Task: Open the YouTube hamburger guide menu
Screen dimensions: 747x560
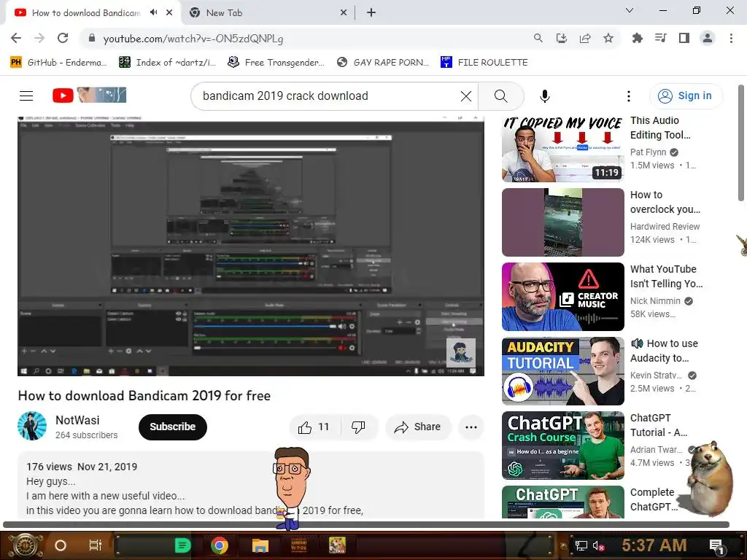Action: pos(26,96)
